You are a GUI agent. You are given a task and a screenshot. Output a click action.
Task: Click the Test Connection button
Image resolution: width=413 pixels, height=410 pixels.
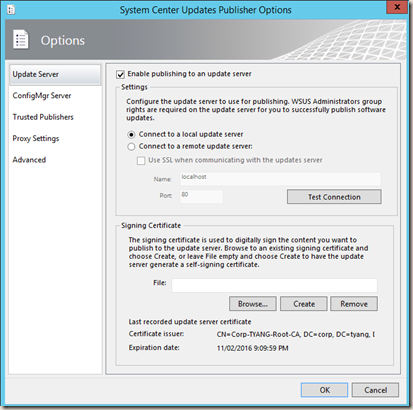coord(334,197)
